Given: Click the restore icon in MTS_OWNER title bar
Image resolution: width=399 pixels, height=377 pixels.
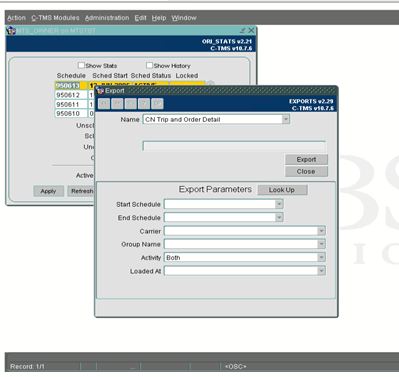Looking at the screenshot, I should 242,30.
